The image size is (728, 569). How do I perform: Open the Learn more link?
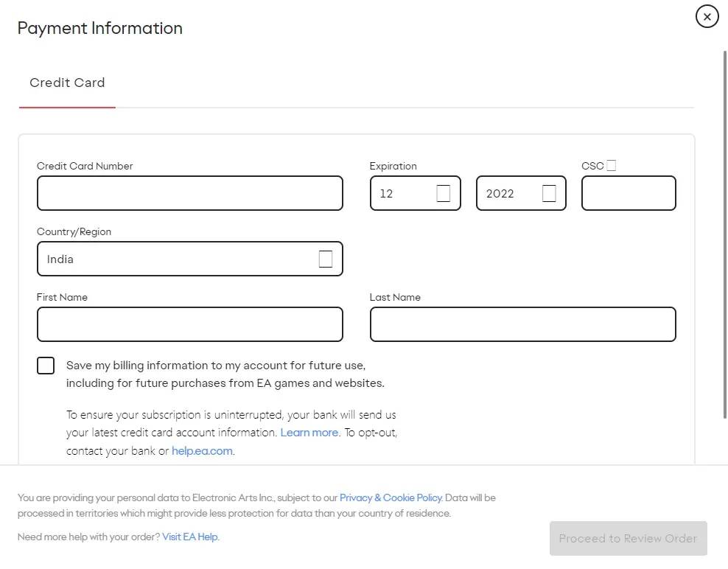[309, 433]
